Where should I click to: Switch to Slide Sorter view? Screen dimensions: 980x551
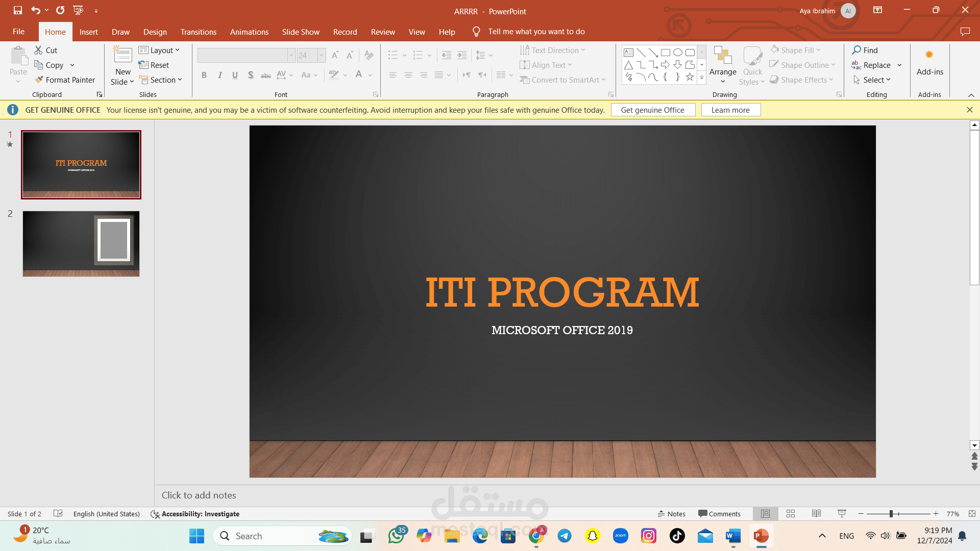[x=791, y=514]
